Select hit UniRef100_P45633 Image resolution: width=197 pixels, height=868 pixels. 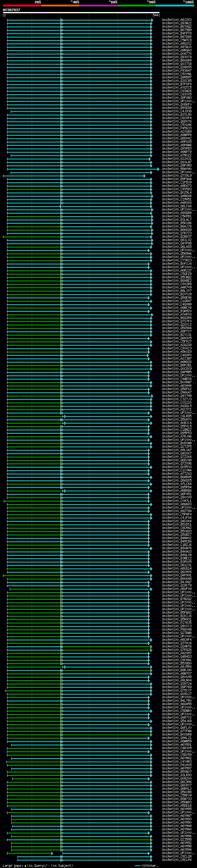pos(176,128)
